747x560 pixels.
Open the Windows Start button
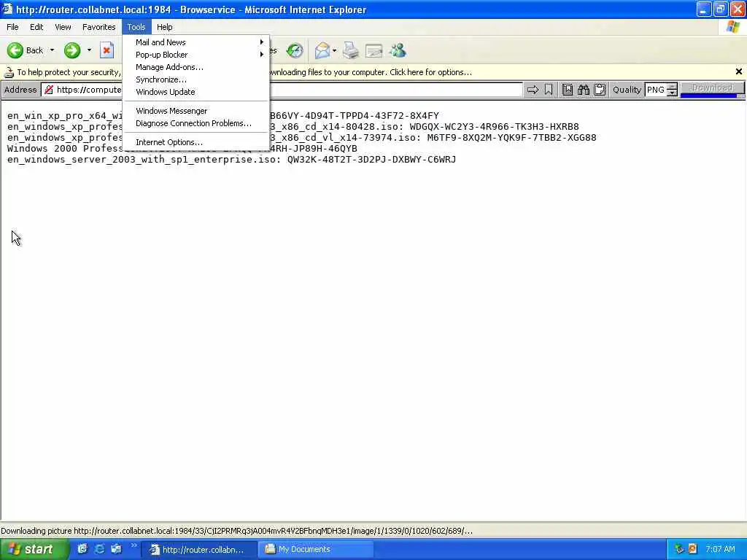click(34, 549)
